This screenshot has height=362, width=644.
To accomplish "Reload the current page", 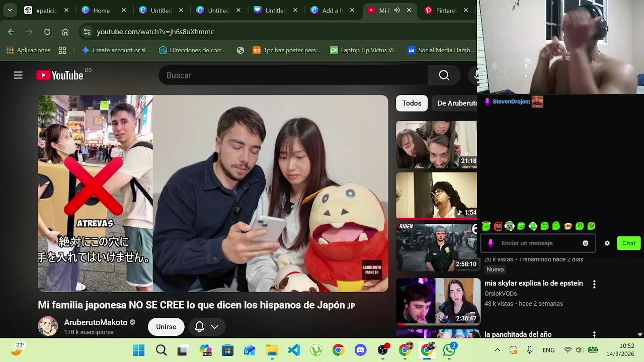I will tap(47, 32).
